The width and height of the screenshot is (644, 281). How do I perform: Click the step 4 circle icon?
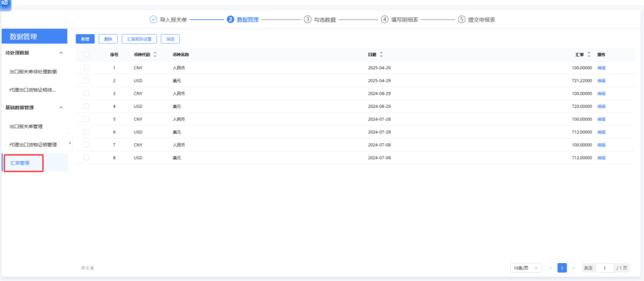coord(385,19)
